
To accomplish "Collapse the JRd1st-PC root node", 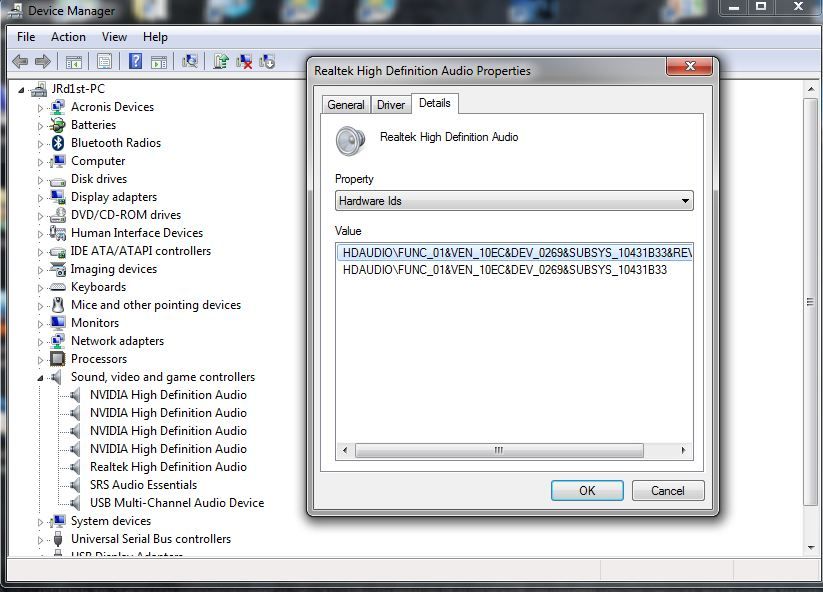I will click(x=21, y=90).
